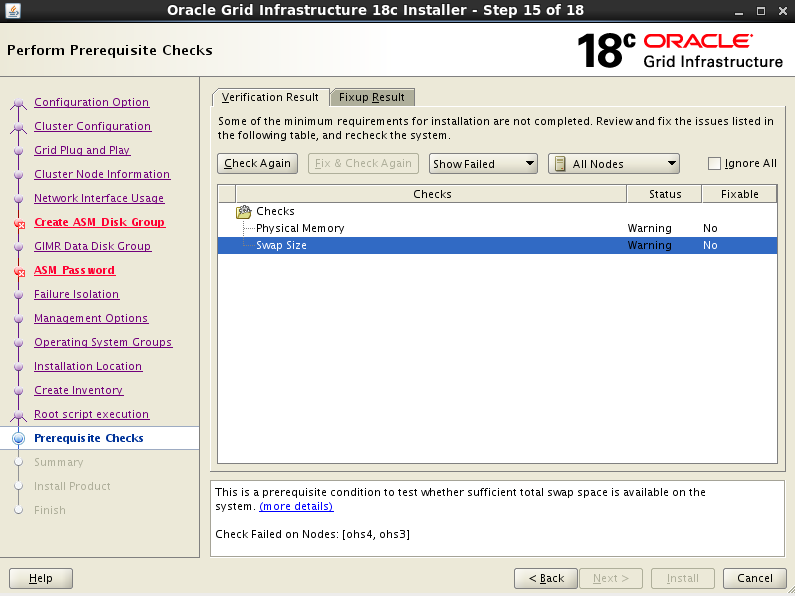Image resolution: width=795 pixels, height=596 pixels.
Task: Go to Cluster Configuration step
Action: [x=93, y=126]
